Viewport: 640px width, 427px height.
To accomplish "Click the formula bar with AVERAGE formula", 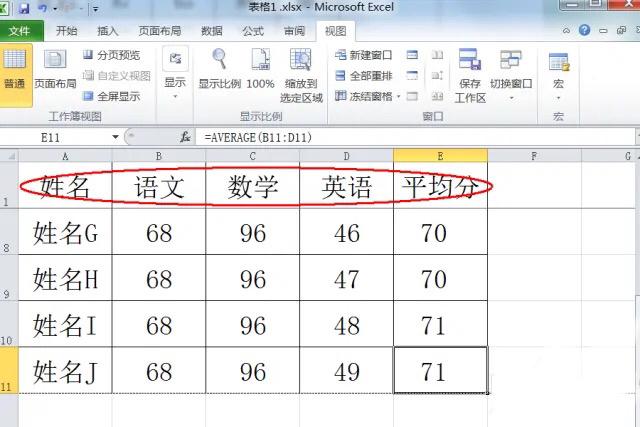I will tap(416, 138).
